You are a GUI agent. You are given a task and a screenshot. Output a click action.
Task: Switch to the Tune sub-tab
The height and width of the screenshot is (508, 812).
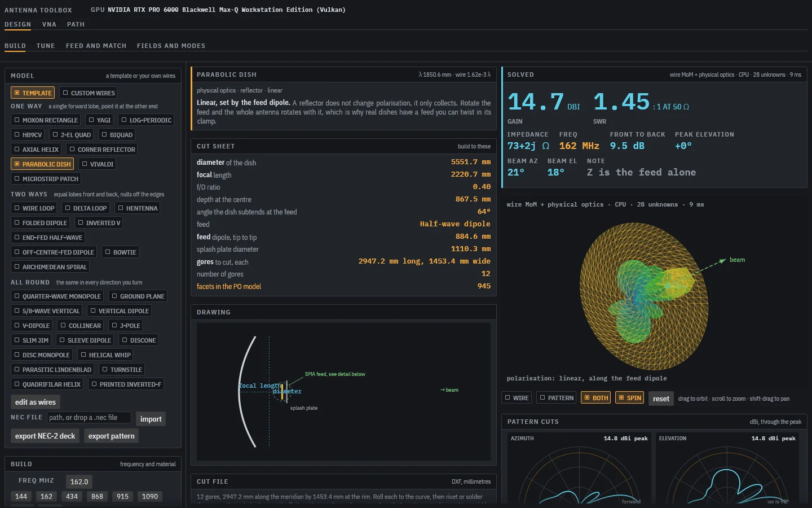[x=46, y=46]
